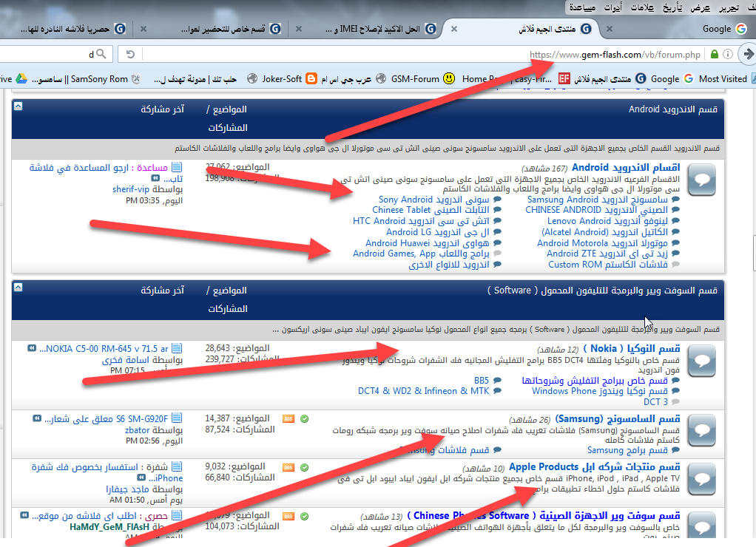The image size is (756, 547).
Task: Open the قسم منتجات شركه ابل Apple Products forum
Action: click(x=595, y=466)
